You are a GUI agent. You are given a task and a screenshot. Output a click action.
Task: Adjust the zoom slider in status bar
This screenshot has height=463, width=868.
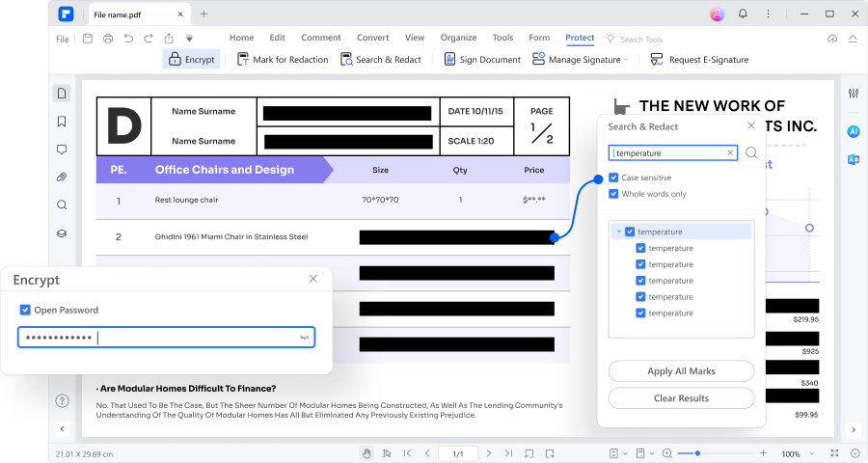tap(715, 453)
